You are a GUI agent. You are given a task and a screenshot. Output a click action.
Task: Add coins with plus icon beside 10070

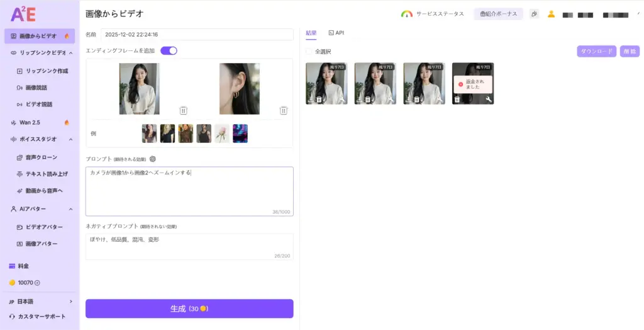(37, 283)
